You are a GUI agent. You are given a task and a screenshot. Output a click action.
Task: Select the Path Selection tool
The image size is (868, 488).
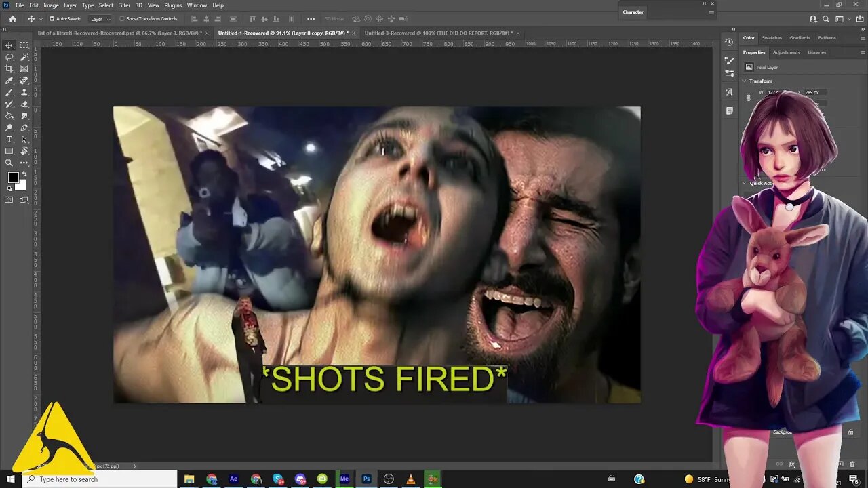(x=24, y=140)
